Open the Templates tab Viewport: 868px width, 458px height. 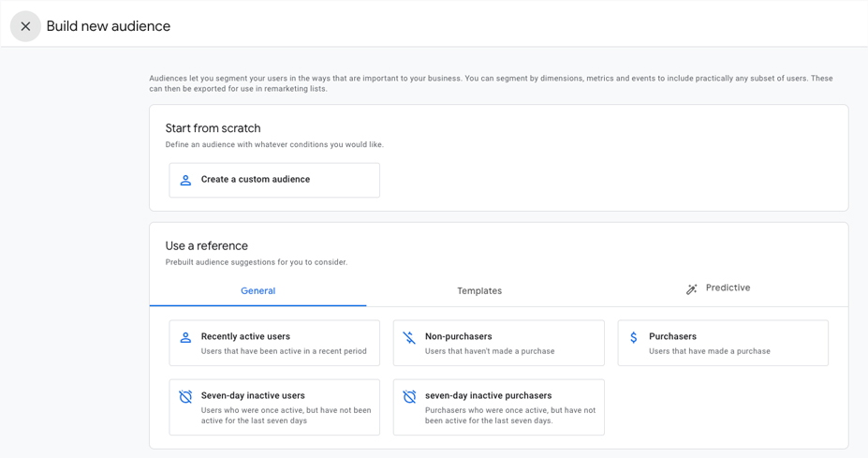coord(479,290)
